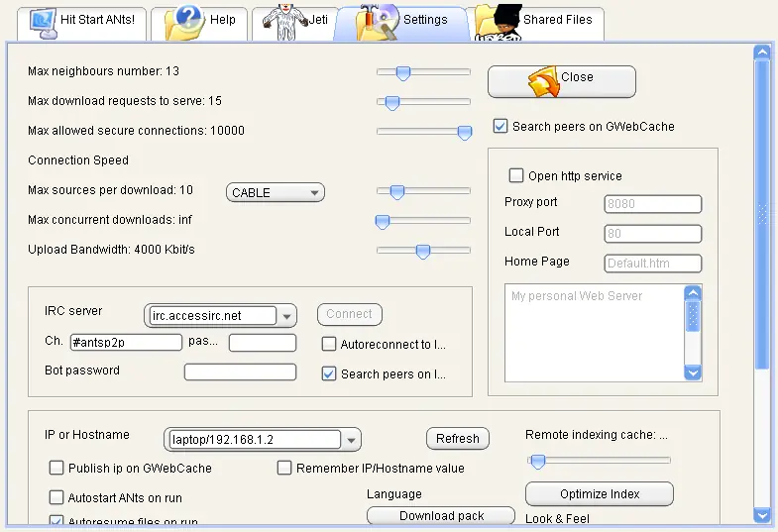
Task: Uncheck Search peers on IRC checkbox
Action: [x=328, y=373]
